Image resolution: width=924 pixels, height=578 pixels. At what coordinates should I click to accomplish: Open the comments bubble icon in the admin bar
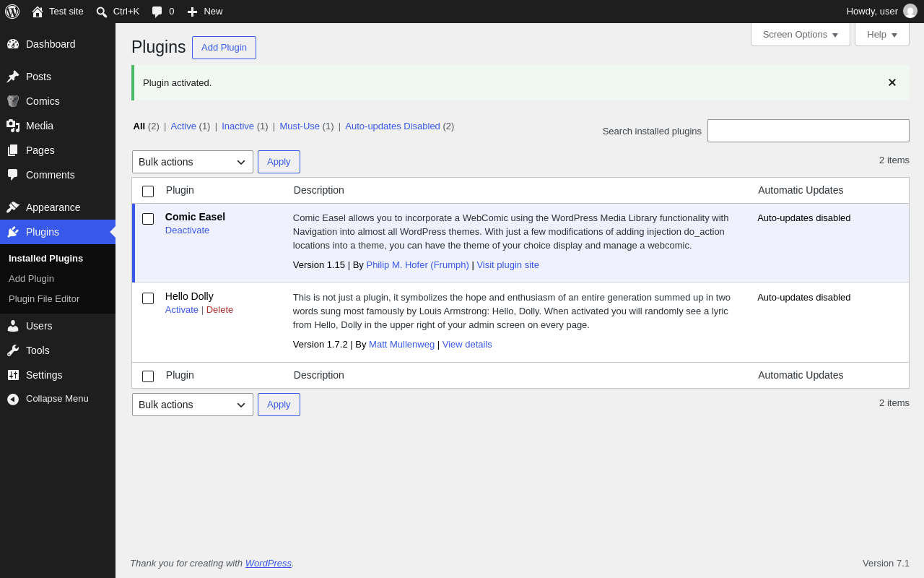pos(157,12)
